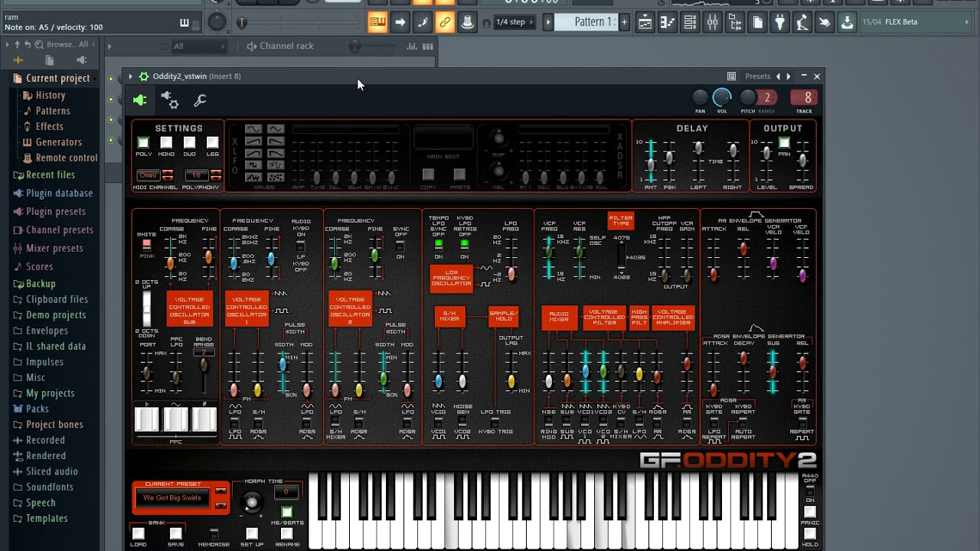Open the Presets menu in plugin titlebar
Image resolution: width=980 pixels, height=551 pixels.
coord(757,77)
